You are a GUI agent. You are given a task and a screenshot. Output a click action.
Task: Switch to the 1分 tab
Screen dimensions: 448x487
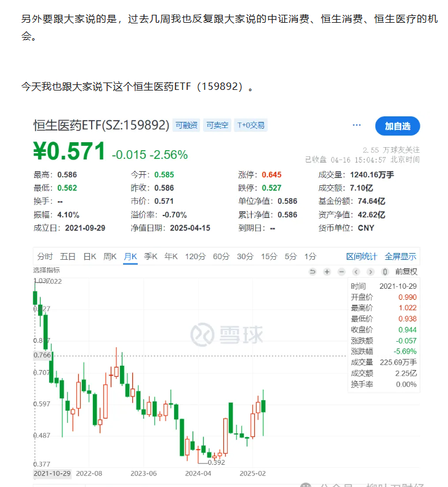pyautogui.click(x=310, y=257)
